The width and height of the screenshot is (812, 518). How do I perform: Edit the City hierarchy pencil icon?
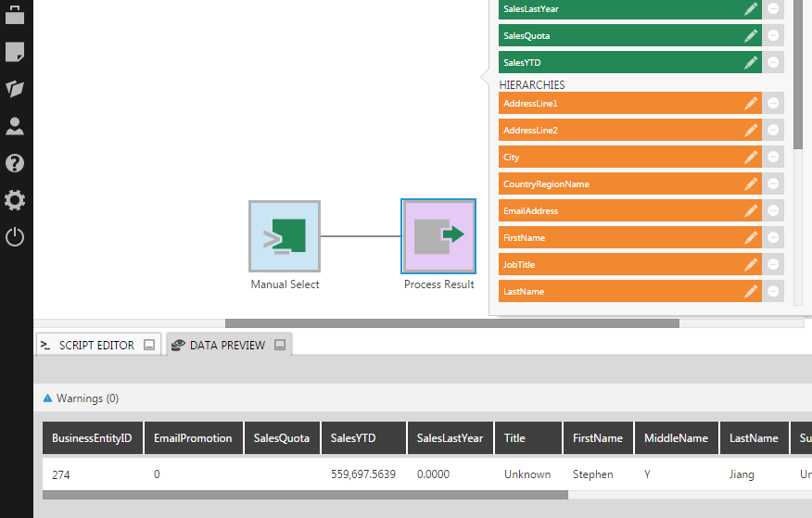point(751,157)
